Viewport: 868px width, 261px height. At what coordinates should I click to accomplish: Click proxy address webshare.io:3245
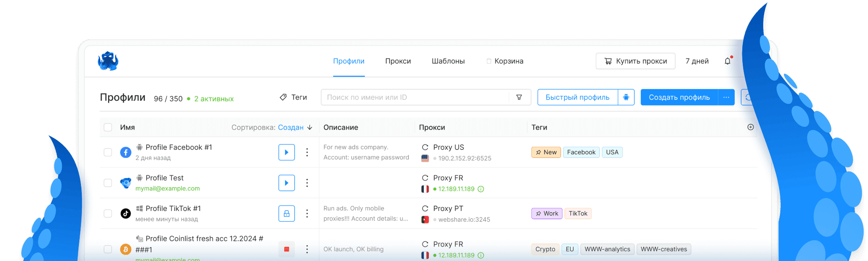tap(464, 220)
